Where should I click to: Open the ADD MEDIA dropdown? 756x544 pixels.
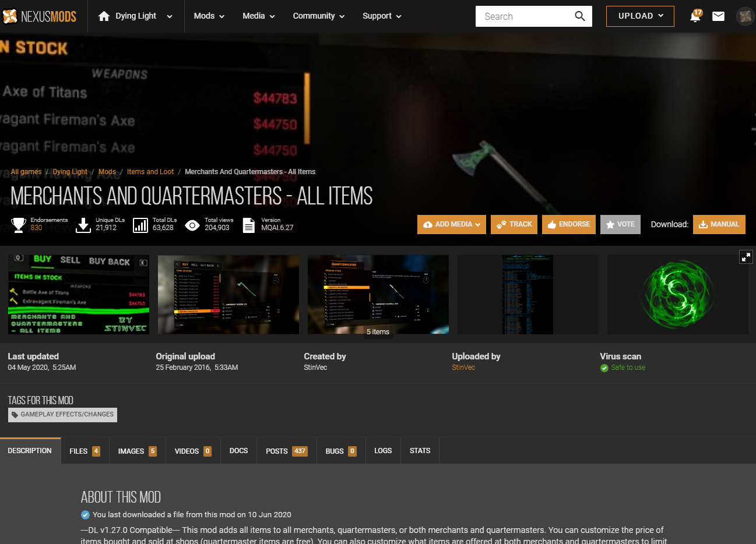(x=452, y=224)
